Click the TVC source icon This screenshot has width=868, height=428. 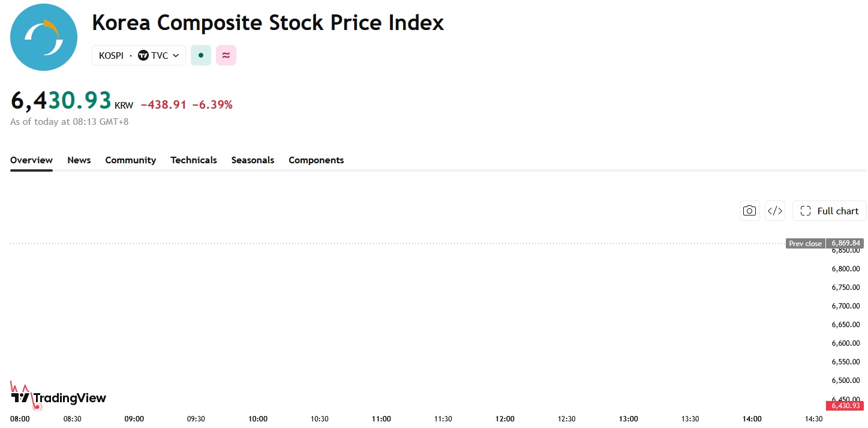coord(143,55)
